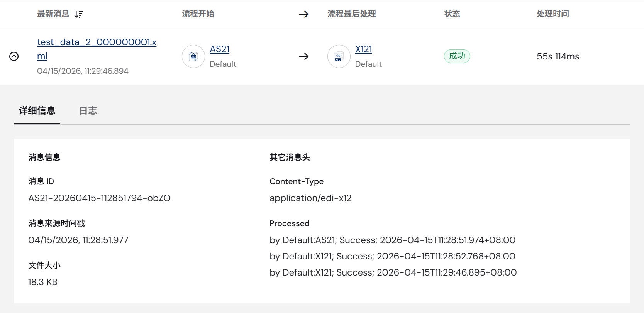Sort by latest message icon
Viewport: 644px width, 313px height.
(x=79, y=14)
